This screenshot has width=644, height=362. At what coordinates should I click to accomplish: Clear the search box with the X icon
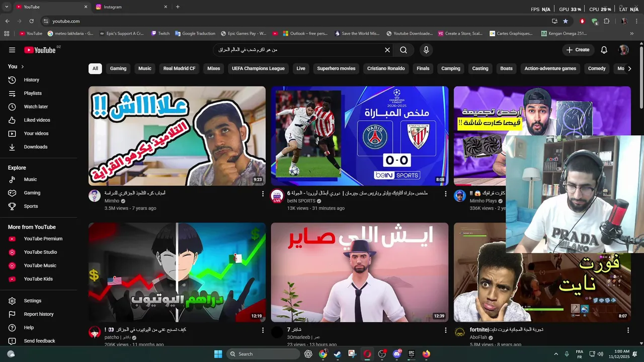[387, 50]
